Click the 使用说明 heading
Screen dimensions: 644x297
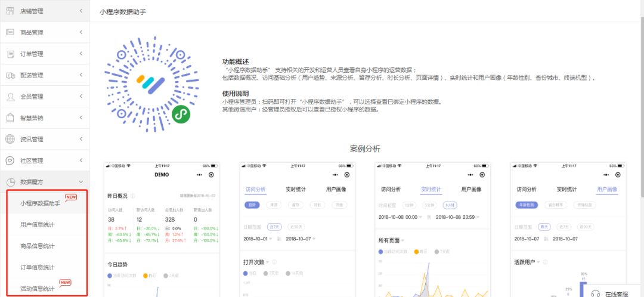236,93
